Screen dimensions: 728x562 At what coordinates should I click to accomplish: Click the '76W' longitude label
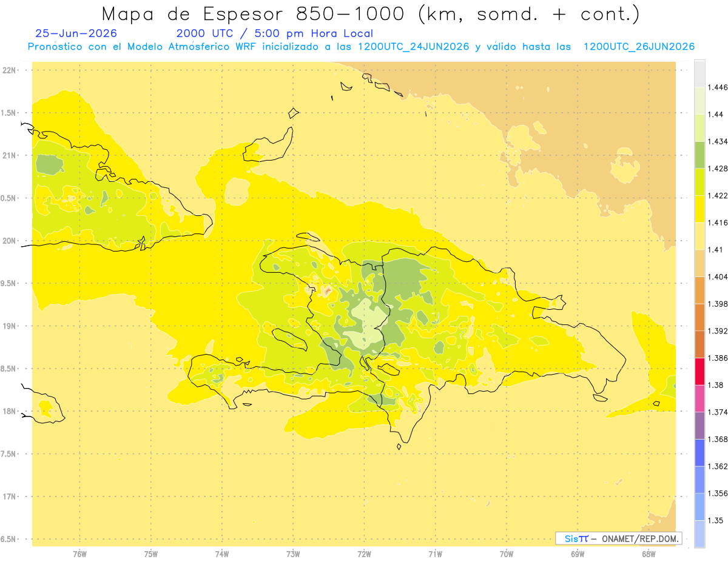pos(79,554)
